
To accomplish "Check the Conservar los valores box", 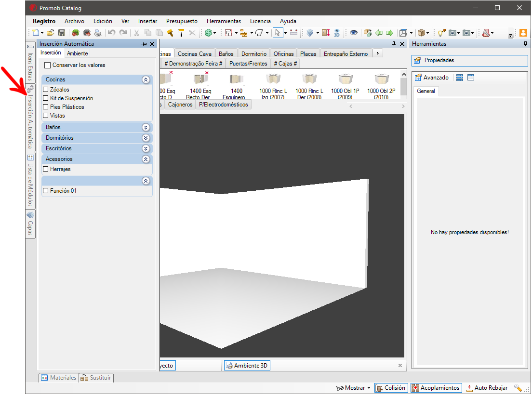I will [x=48, y=65].
